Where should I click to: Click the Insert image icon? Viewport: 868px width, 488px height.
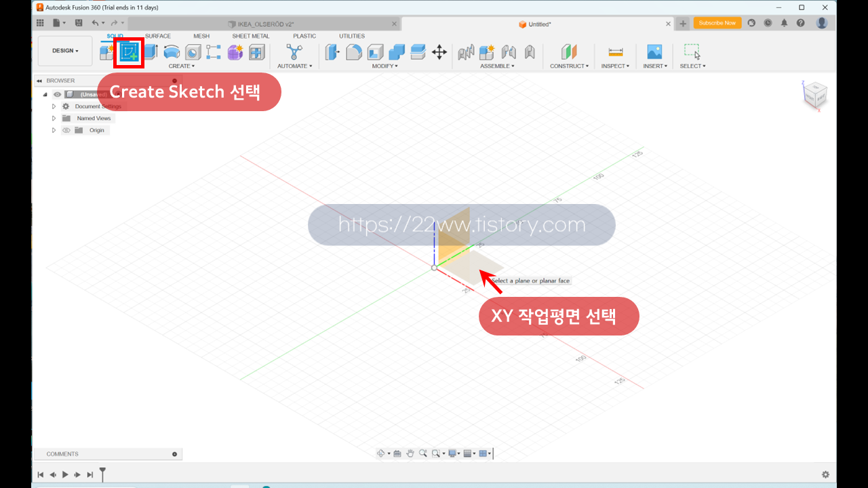(x=654, y=52)
